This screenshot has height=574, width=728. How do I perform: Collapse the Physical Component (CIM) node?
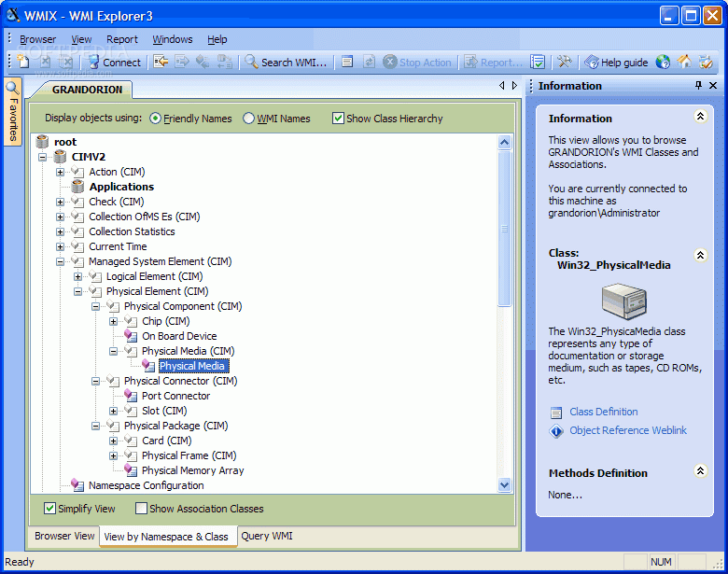[95, 306]
